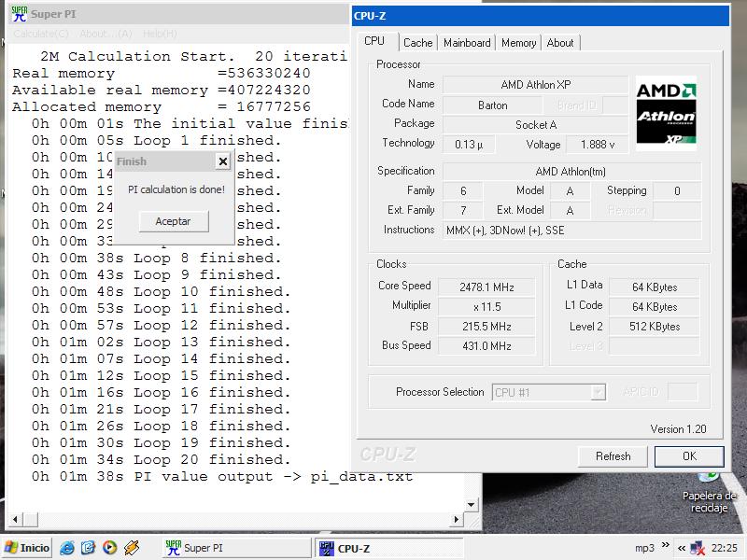This screenshot has width=747, height=560.
Task: Open the About tab in CPU-Z
Action: 560,43
